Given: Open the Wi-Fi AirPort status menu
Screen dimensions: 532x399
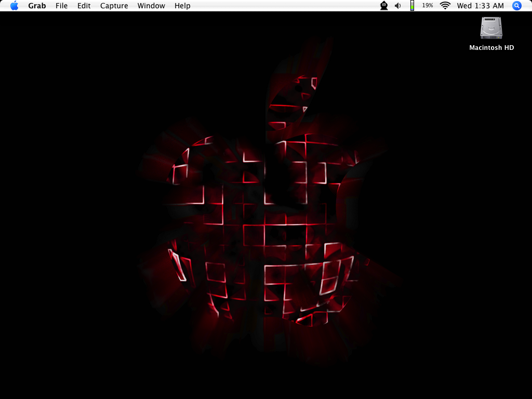Looking at the screenshot, I should pos(445,5).
